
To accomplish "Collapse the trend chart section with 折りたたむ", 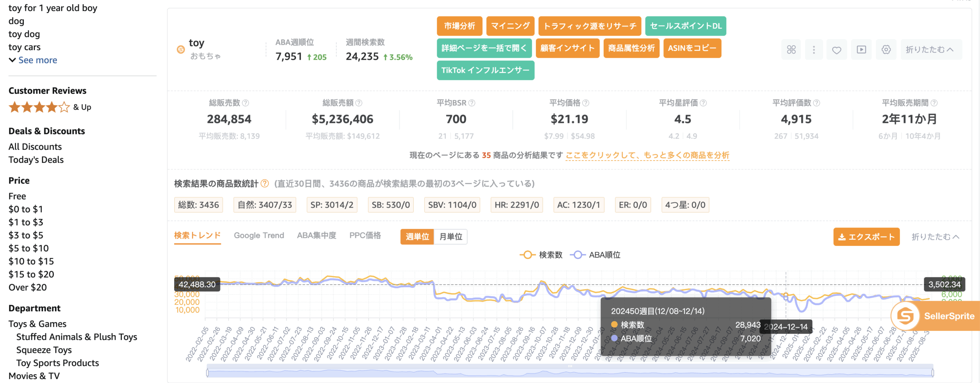I will pyautogui.click(x=935, y=237).
